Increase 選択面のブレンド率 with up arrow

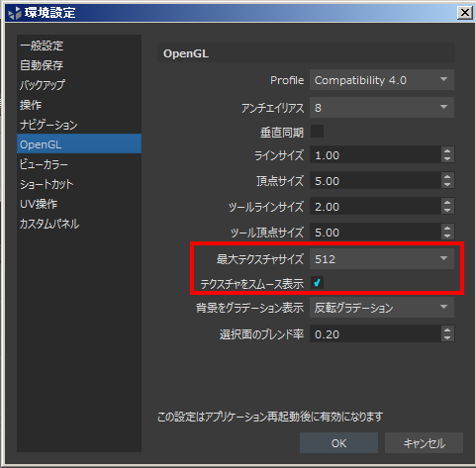pos(447,330)
